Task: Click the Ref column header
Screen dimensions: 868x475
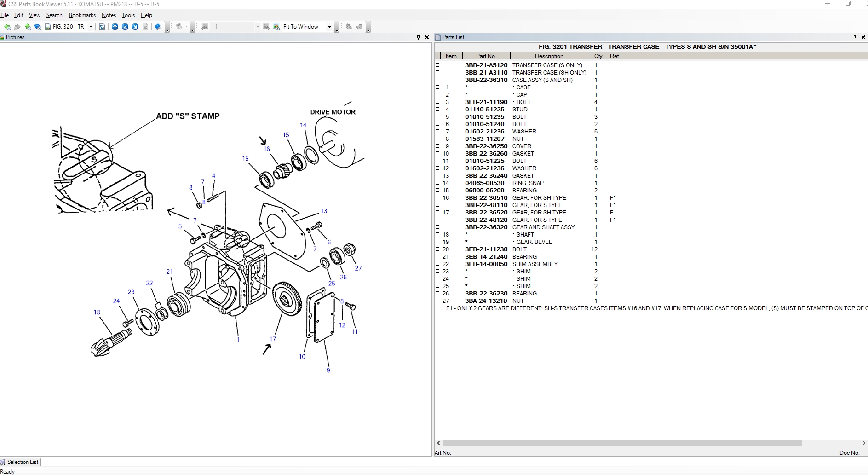Action: [x=615, y=56]
